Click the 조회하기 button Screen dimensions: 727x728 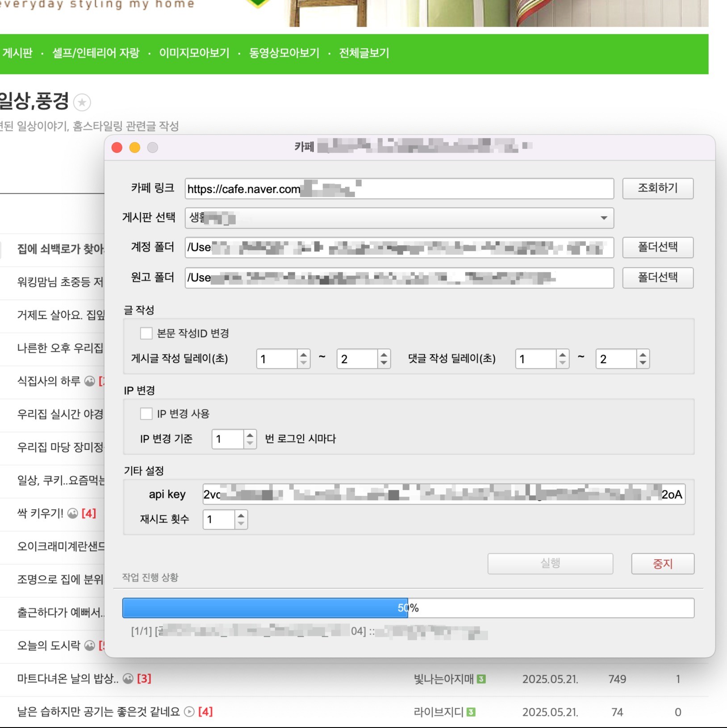tap(657, 188)
